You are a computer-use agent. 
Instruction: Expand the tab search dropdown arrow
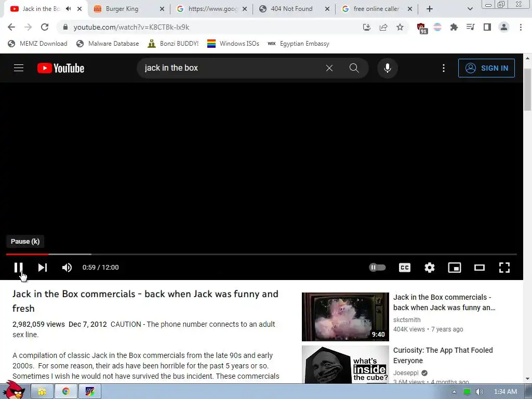click(x=470, y=9)
